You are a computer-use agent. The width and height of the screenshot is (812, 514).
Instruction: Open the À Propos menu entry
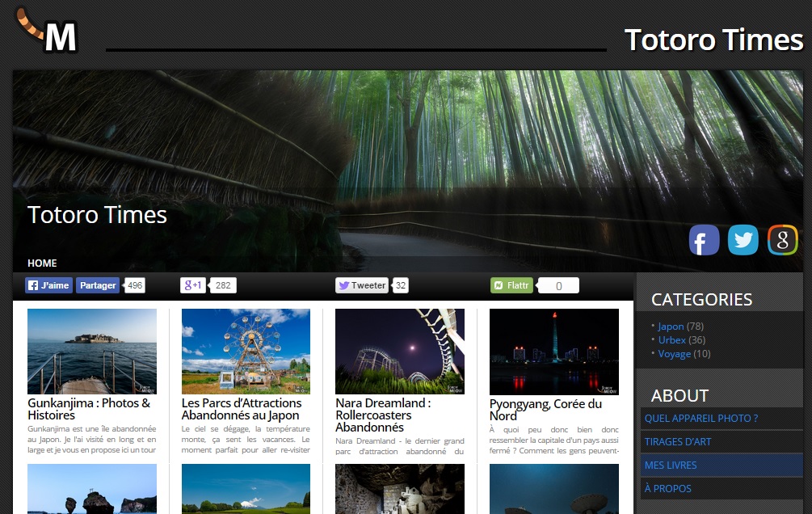click(667, 489)
